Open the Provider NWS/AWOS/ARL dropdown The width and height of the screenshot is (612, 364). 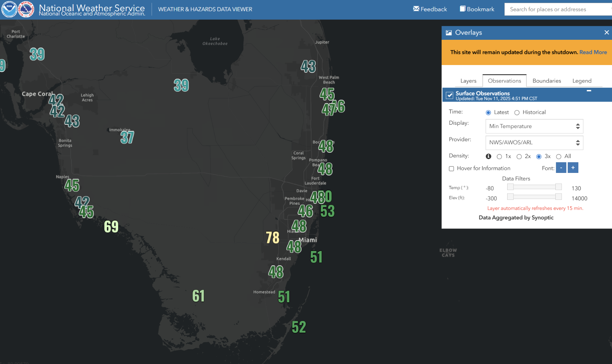[x=534, y=143]
